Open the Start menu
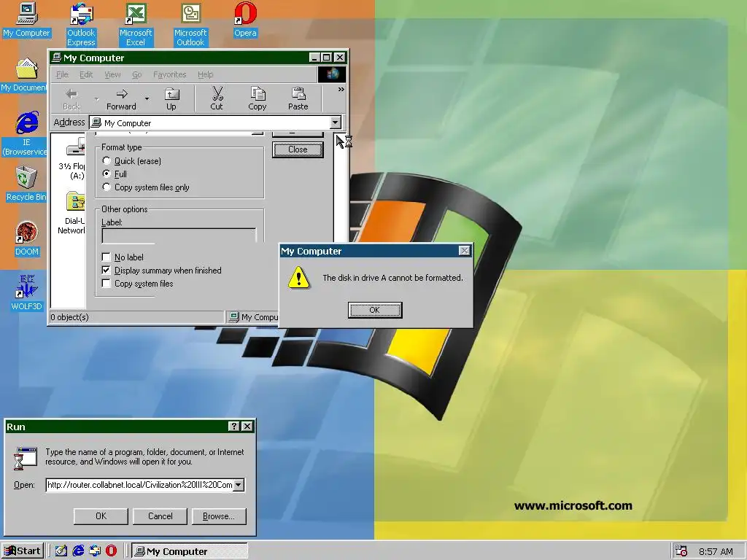Image resolution: width=747 pixels, height=560 pixels. pyautogui.click(x=23, y=551)
